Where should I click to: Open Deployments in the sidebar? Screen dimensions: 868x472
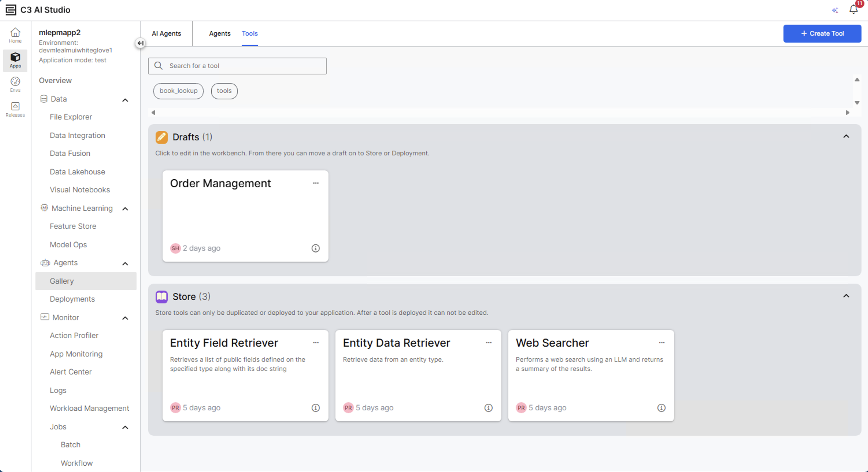point(72,299)
